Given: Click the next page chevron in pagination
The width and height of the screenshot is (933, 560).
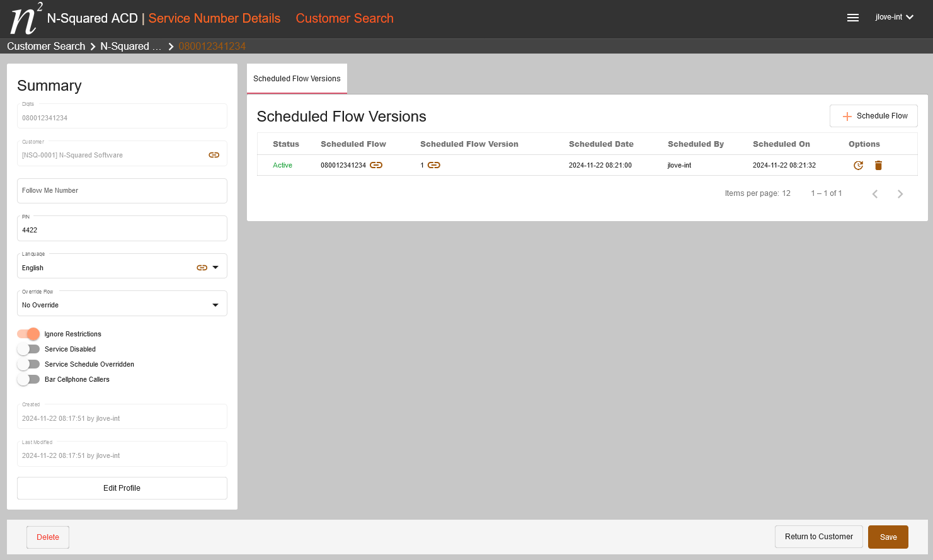Looking at the screenshot, I should click(900, 193).
